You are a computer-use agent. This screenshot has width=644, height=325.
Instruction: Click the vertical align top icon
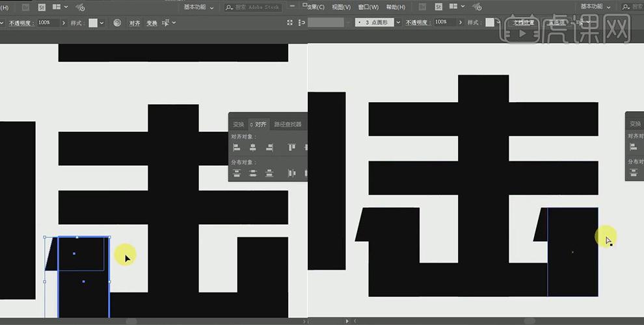click(x=291, y=148)
